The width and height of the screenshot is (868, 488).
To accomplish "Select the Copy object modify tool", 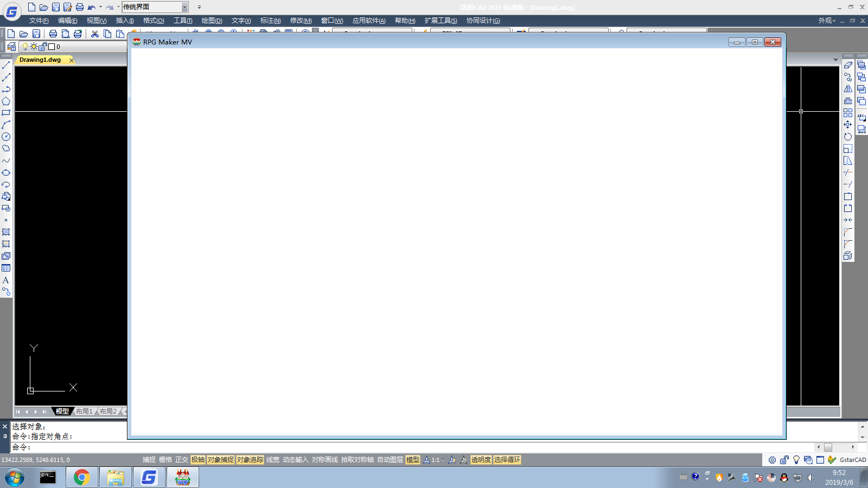I will pyautogui.click(x=848, y=77).
